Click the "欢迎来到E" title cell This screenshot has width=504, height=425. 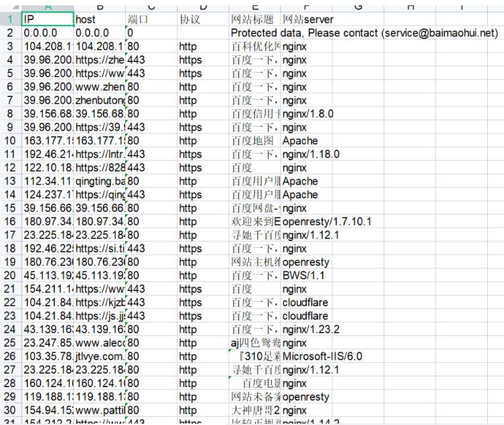pyautogui.click(x=255, y=222)
